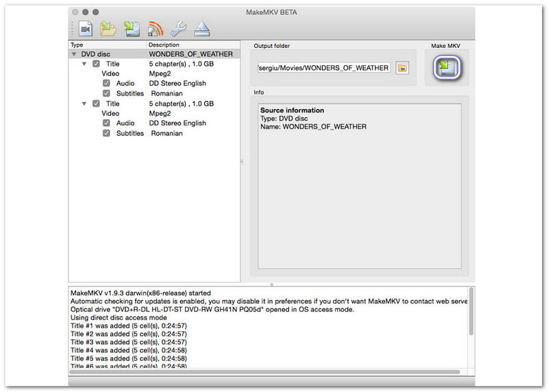Browse output folder icon
Viewport: 548px width, 392px height.
pyautogui.click(x=402, y=69)
